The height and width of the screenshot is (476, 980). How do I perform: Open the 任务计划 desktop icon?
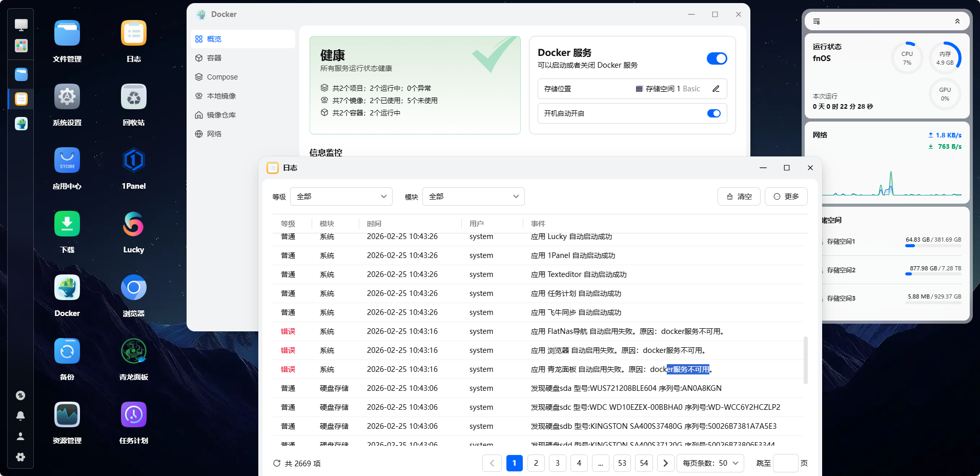tap(133, 415)
